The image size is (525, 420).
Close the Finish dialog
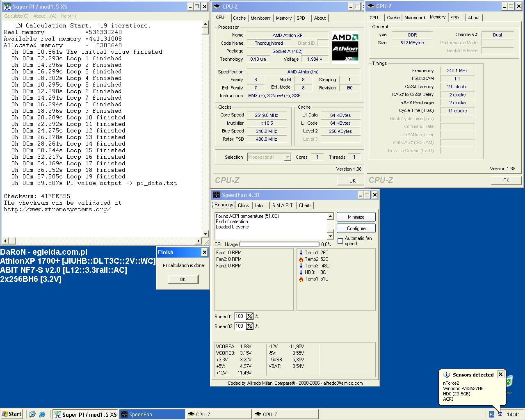(204, 252)
